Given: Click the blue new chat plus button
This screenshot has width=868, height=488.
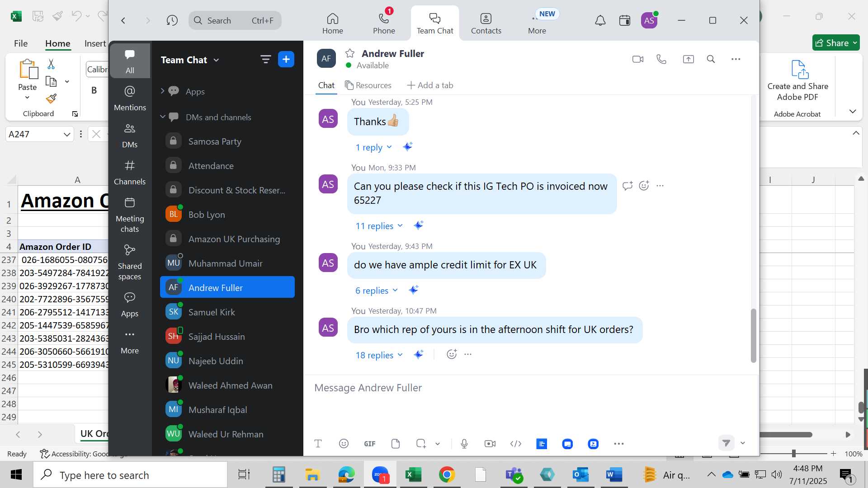Looking at the screenshot, I should [x=286, y=59].
